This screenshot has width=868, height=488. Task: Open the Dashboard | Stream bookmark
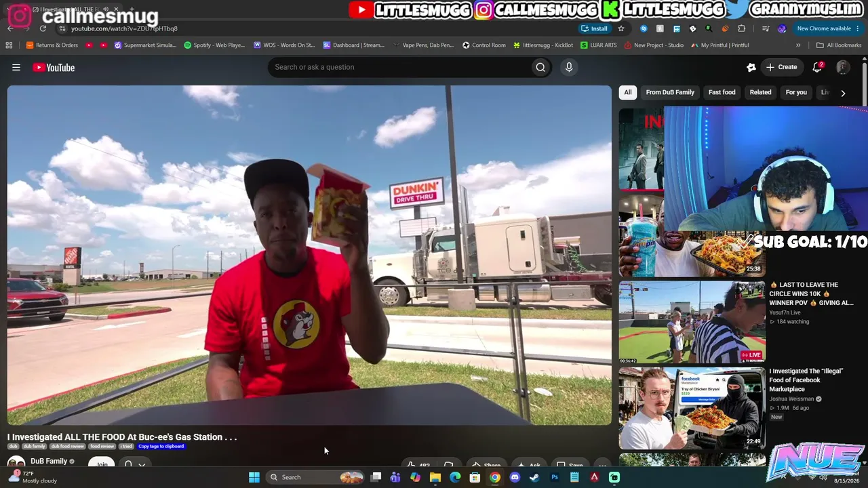tap(354, 45)
